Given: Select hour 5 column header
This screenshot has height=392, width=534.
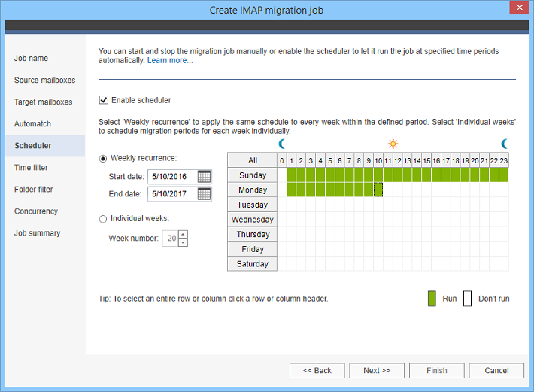Looking at the screenshot, I should click(x=330, y=160).
